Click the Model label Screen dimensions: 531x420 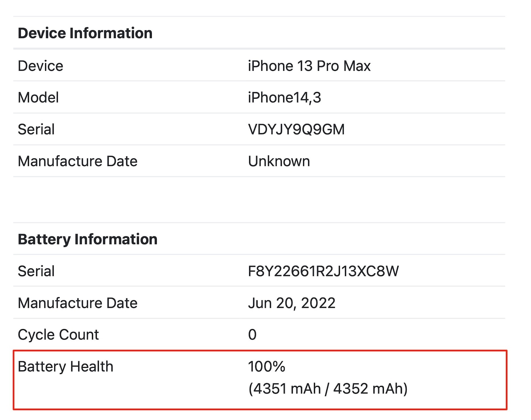(x=38, y=97)
